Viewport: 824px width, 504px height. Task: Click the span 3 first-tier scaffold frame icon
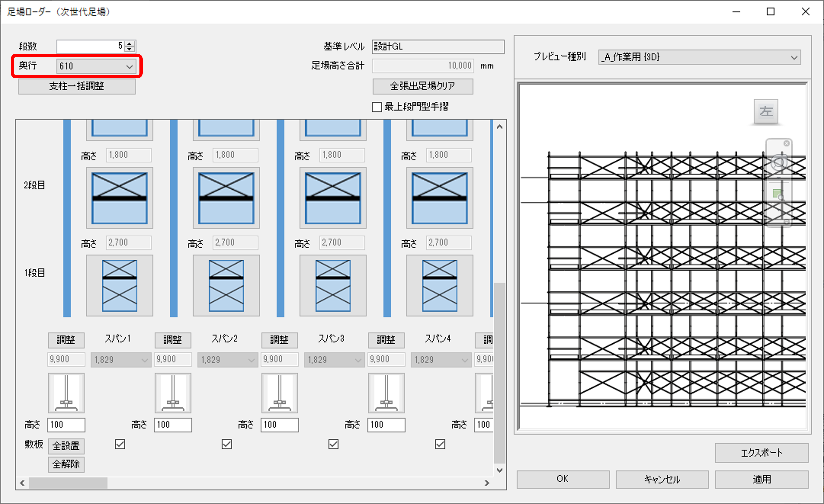point(333,286)
